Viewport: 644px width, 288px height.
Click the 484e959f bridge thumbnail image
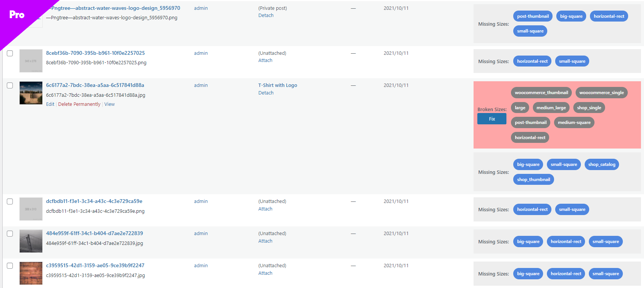tap(31, 241)
